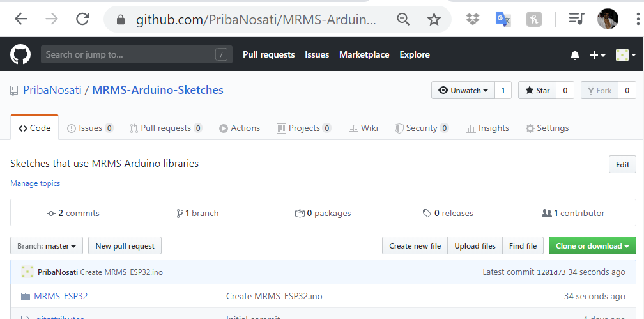Image resolution: width=644 pixels, height=319 pixels.
Task: Open the plus create-new dropdown
Action: coord(597,55)
